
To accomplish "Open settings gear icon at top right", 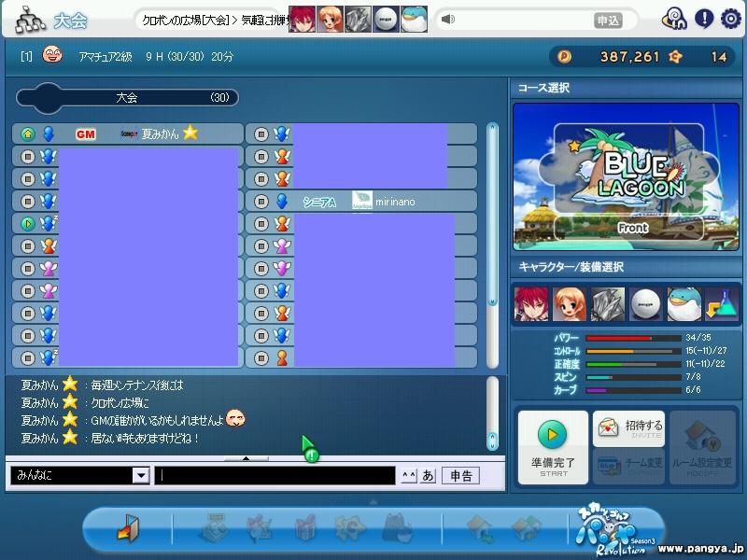I will [731, 18].
